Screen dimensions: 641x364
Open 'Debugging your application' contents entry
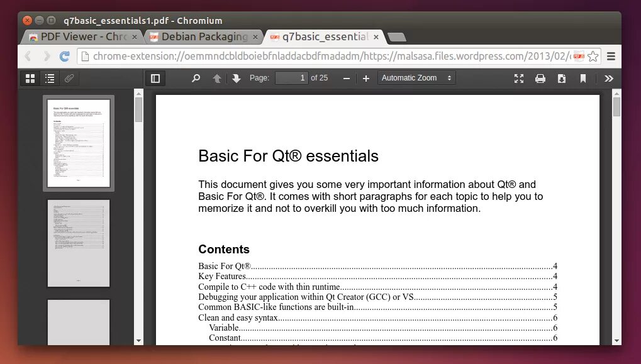point(377,297)
